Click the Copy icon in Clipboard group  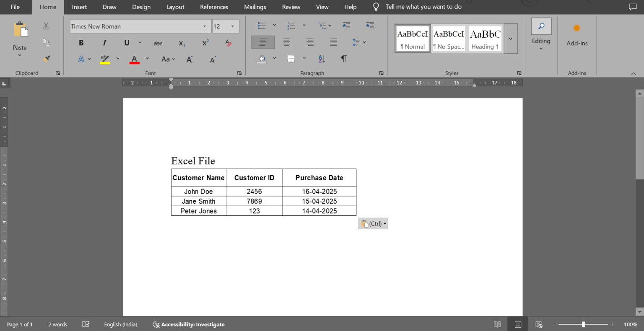(x=46, y=42)
